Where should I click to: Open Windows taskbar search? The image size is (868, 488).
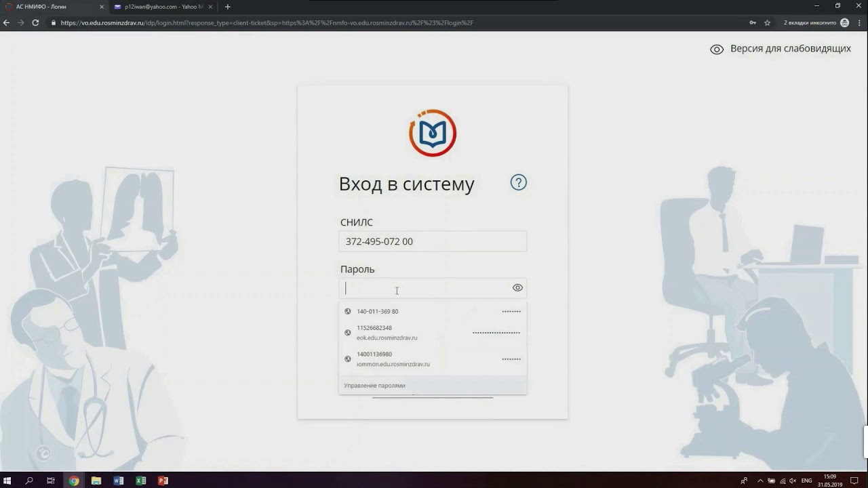point(29,481)
